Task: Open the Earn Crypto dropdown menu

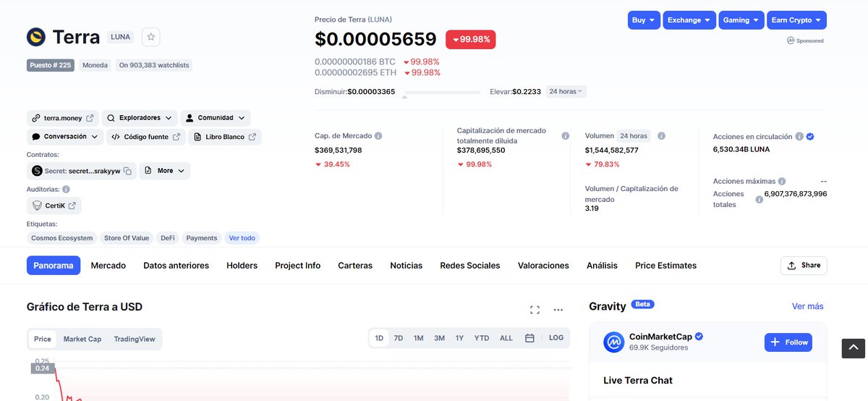Action: tap(796, 20)
